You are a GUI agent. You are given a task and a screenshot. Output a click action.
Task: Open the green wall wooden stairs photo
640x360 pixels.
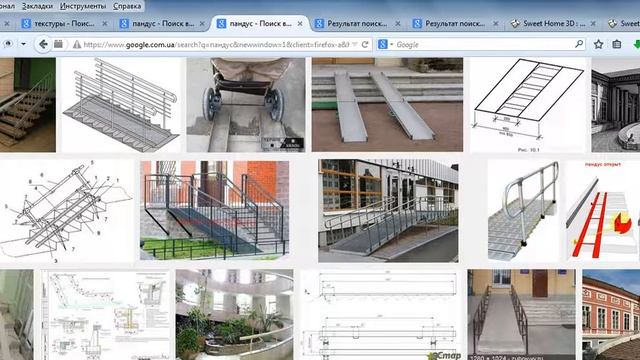click(x=28, y=104)
